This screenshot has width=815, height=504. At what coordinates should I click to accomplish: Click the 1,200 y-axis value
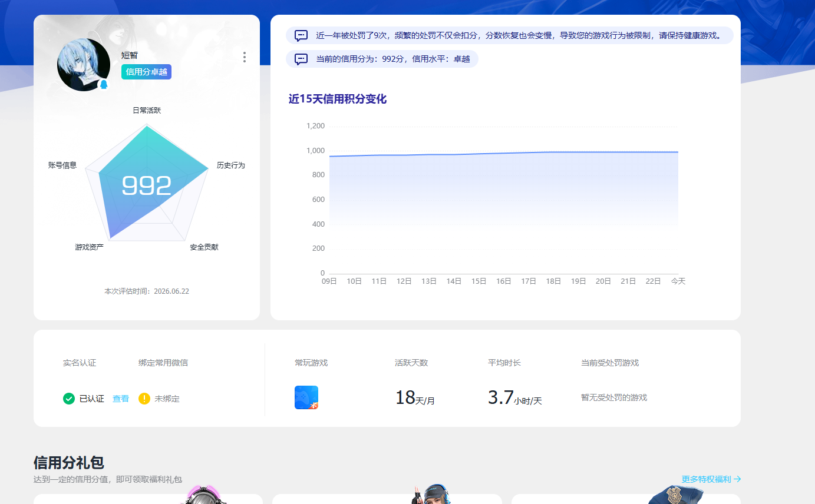click(x=315, y=126)
